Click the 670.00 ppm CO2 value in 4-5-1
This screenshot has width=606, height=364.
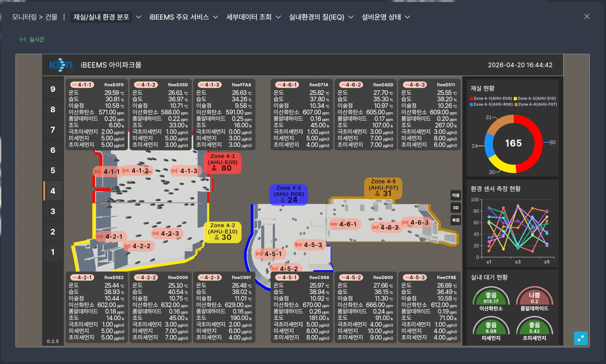[x=316, y=305]
